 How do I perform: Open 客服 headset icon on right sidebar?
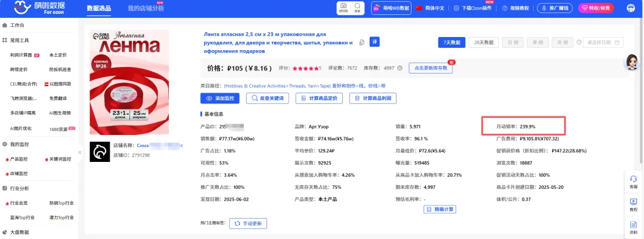(x=633, y=181)
